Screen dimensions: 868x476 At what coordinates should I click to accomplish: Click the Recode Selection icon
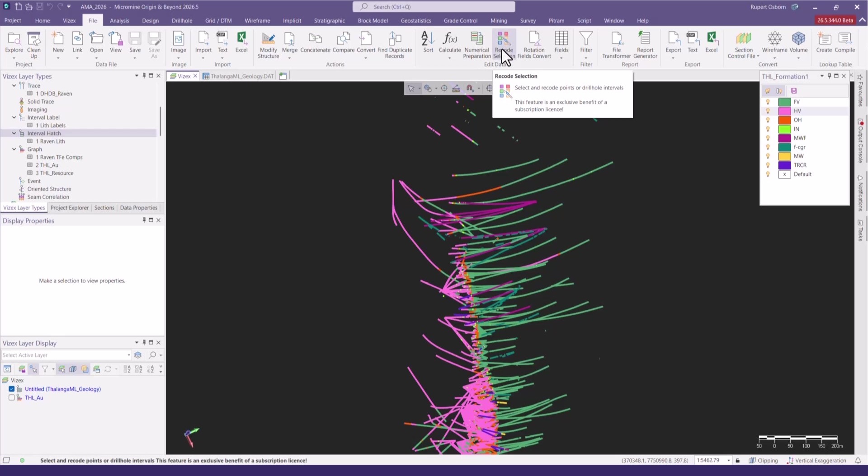tap(504, 45)
